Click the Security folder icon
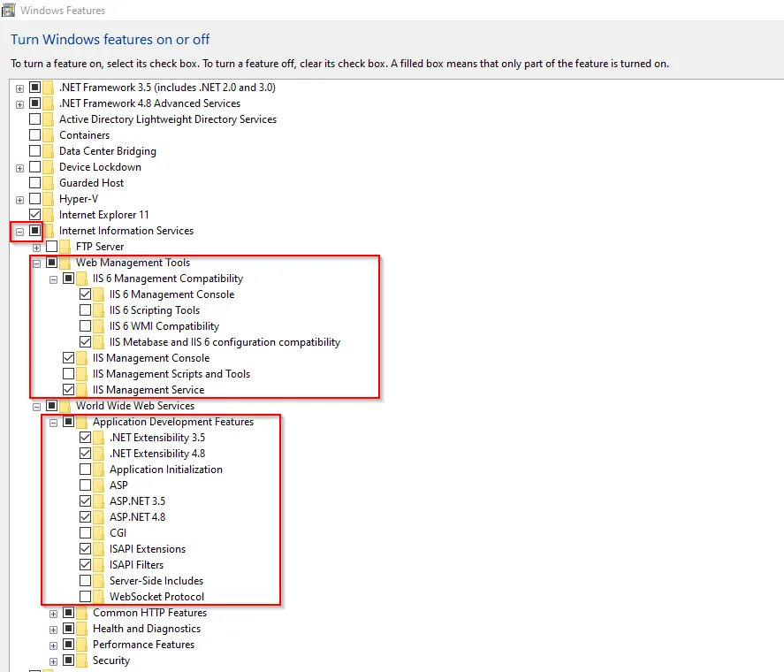This screenshot has height=672, width=784. pyautogui.click(x=82, y=661)
